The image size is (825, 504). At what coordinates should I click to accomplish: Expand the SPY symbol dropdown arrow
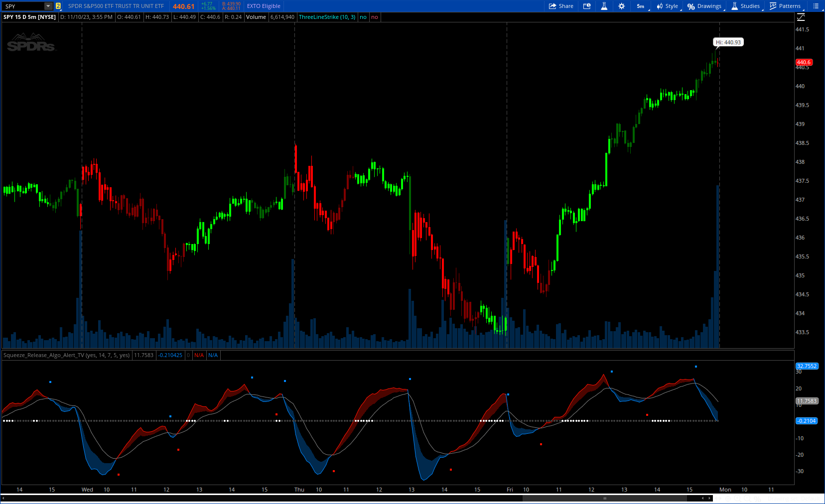click(x=48, y=6)
